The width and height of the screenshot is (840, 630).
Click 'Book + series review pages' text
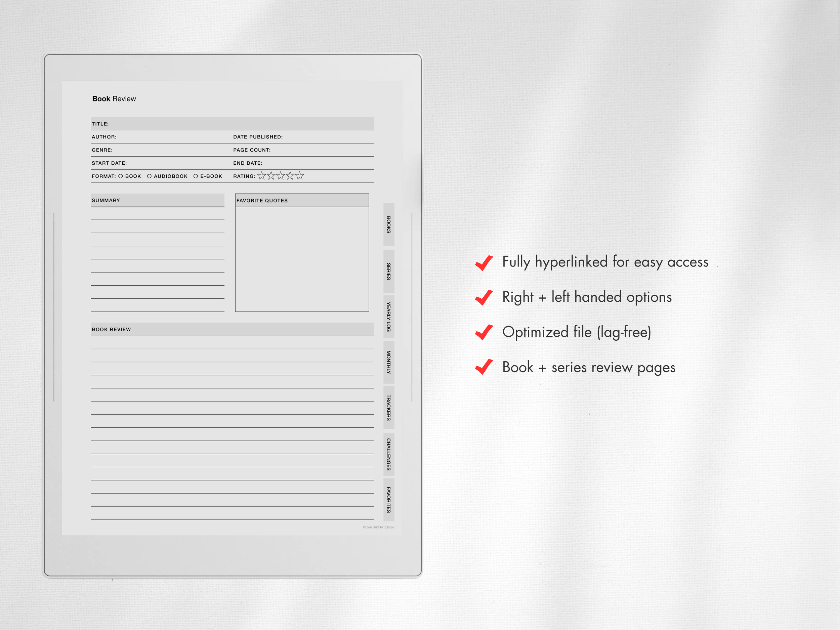[589, 367]
